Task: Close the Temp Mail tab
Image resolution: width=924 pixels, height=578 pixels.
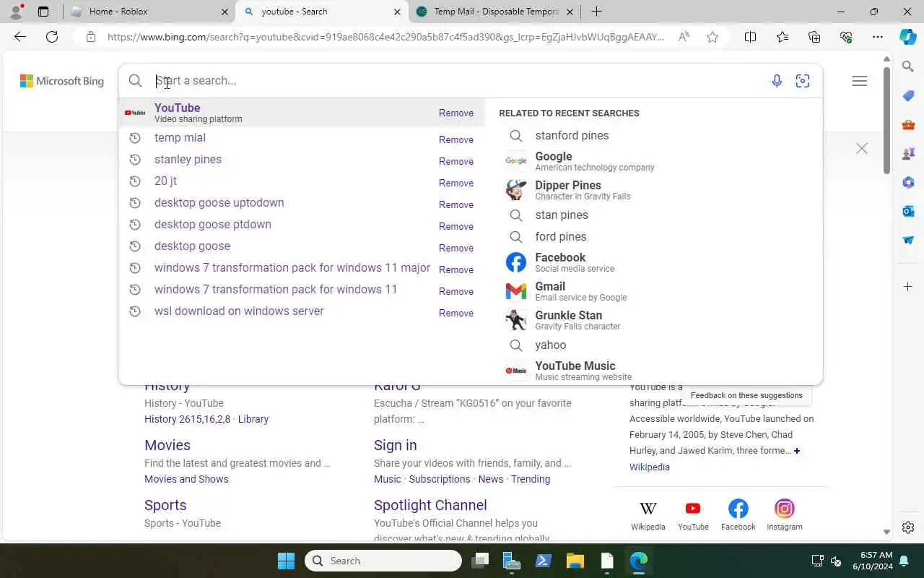Action: (570, 12)
